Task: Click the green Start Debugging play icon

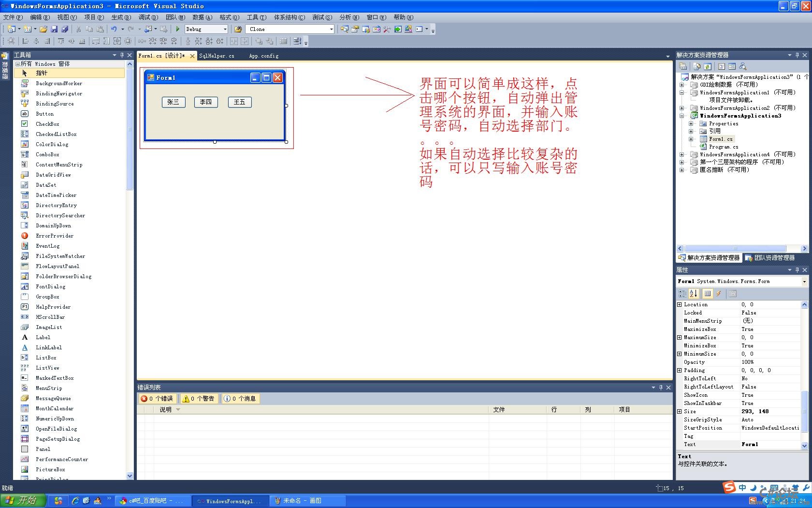Action: 178,29
